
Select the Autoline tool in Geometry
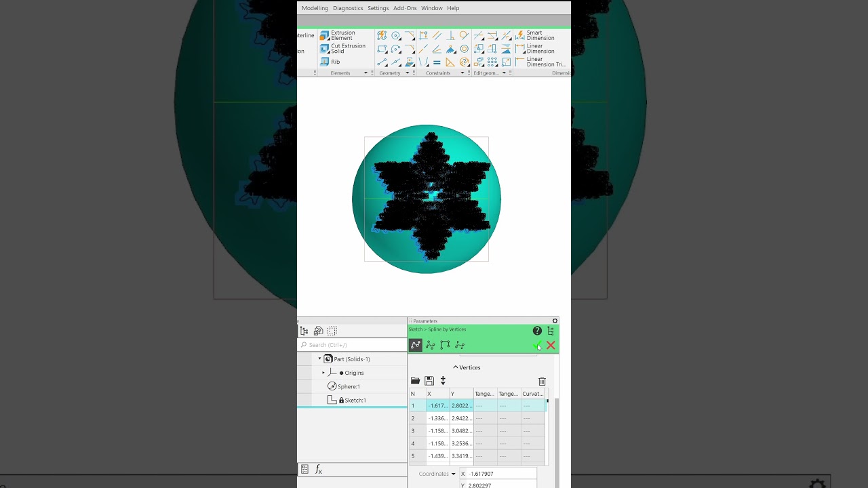click(382, 35)
